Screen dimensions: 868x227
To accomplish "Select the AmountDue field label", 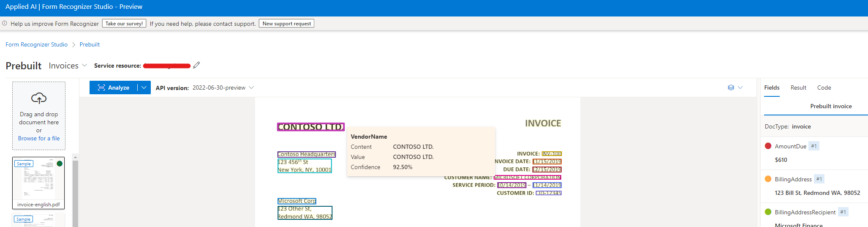I will (791, 146).
